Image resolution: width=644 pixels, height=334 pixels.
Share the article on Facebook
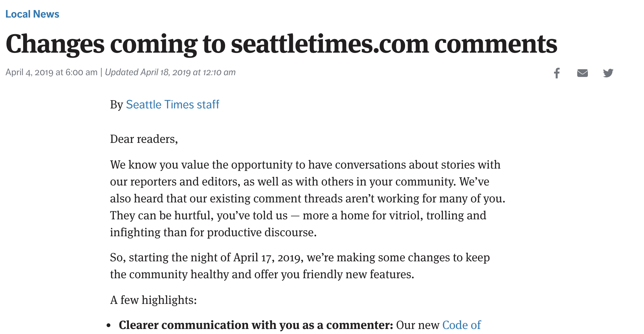point(557,73)
